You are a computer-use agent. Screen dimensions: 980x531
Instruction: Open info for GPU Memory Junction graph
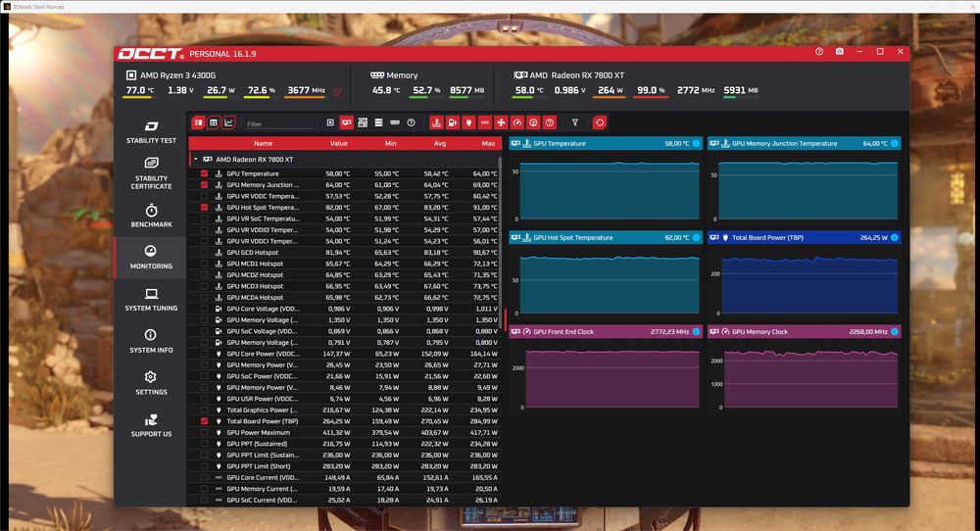pos(895,143)
